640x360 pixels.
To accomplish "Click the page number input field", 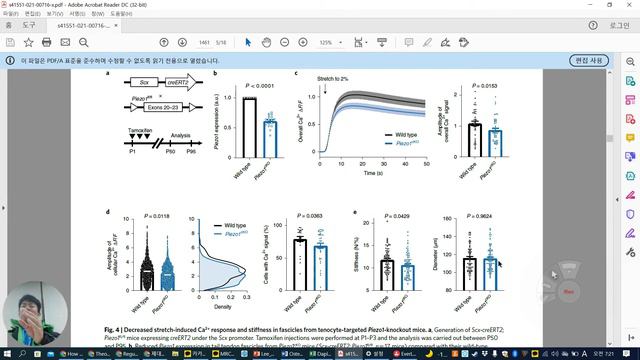I will point(204,42).
